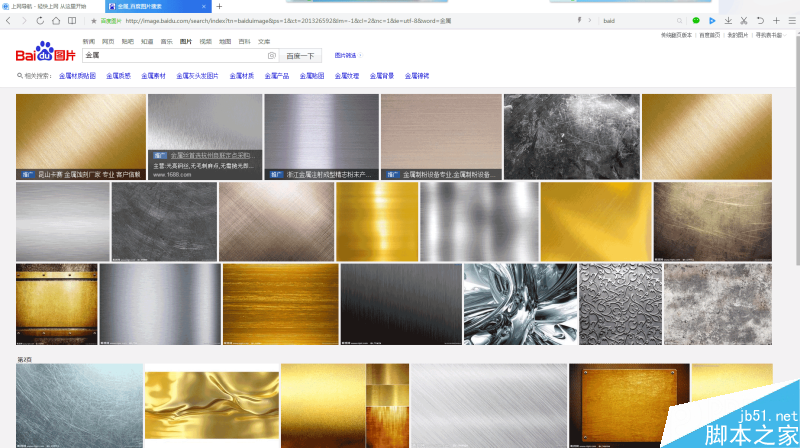
Task: Open the green WeChat icon in toolbar
Action: (696, 20)
